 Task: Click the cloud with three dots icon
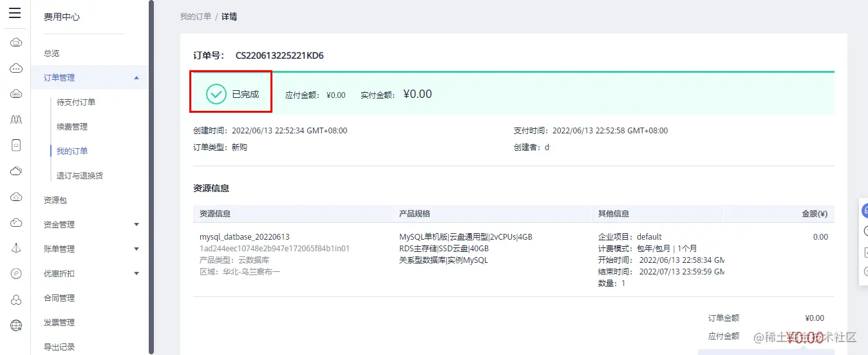(x=16, y=68)
